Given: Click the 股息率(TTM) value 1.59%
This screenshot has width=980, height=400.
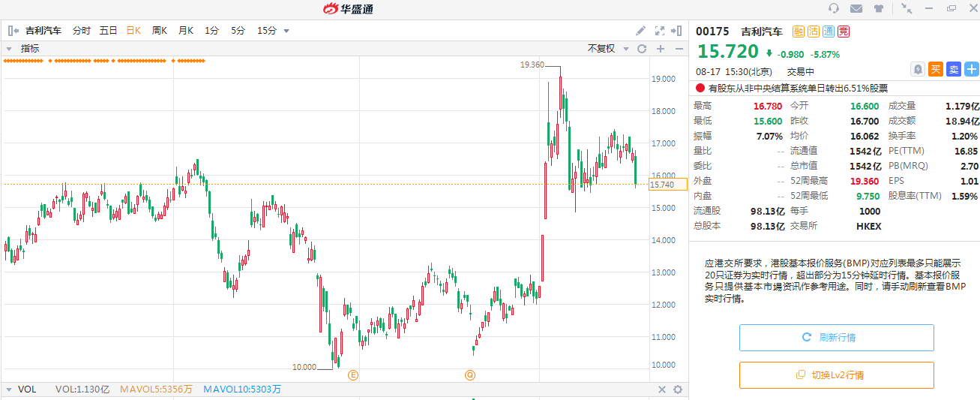Looking at the screenshot, I should (x=964, y=196).
